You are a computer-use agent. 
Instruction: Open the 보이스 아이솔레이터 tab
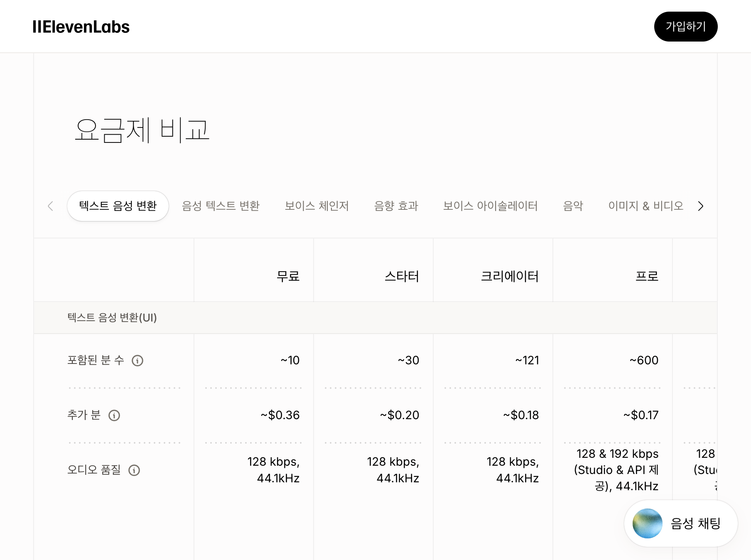tap(491, 206)
